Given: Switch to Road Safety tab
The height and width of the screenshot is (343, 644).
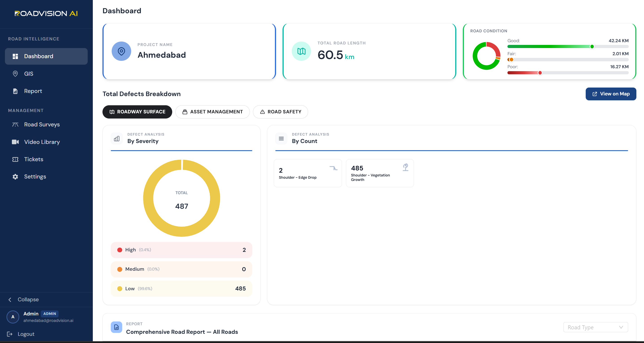Looking at the screenshot, I should (281, 112).
